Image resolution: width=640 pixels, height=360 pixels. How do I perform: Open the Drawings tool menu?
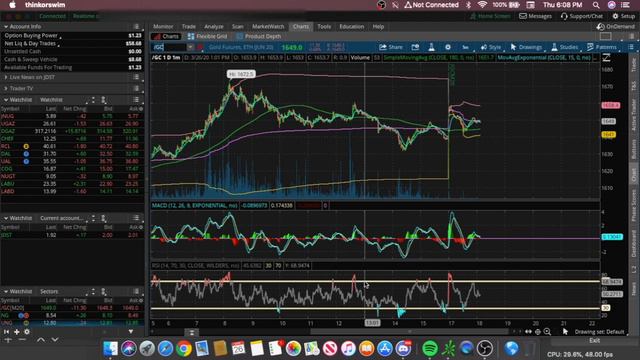(x=526, y=47)
